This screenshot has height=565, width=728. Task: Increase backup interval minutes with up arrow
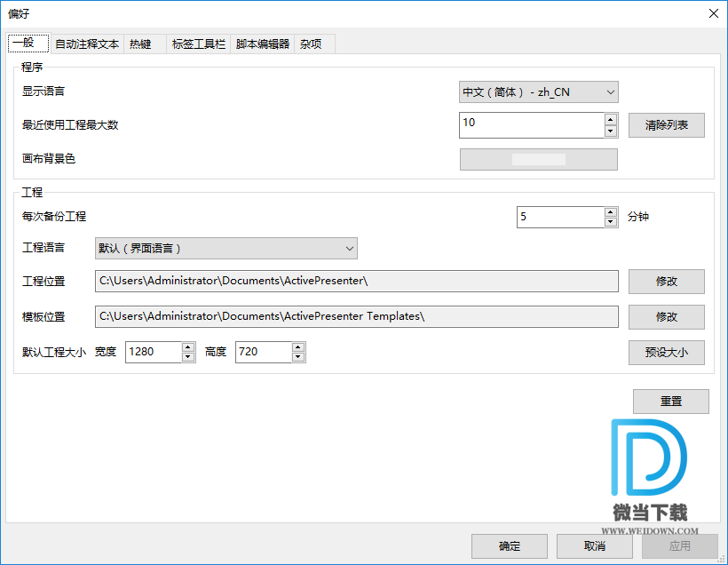611,212
